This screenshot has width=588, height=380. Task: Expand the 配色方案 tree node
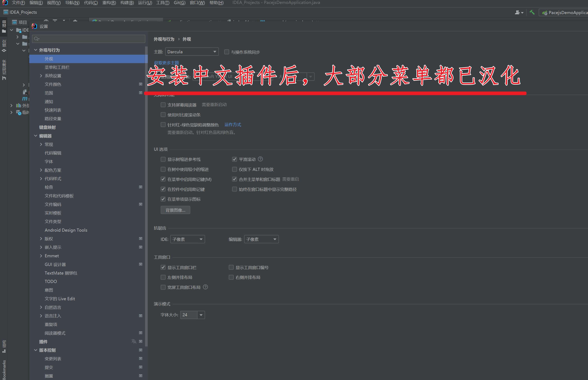pyautogui.click(x=41, y=170)
